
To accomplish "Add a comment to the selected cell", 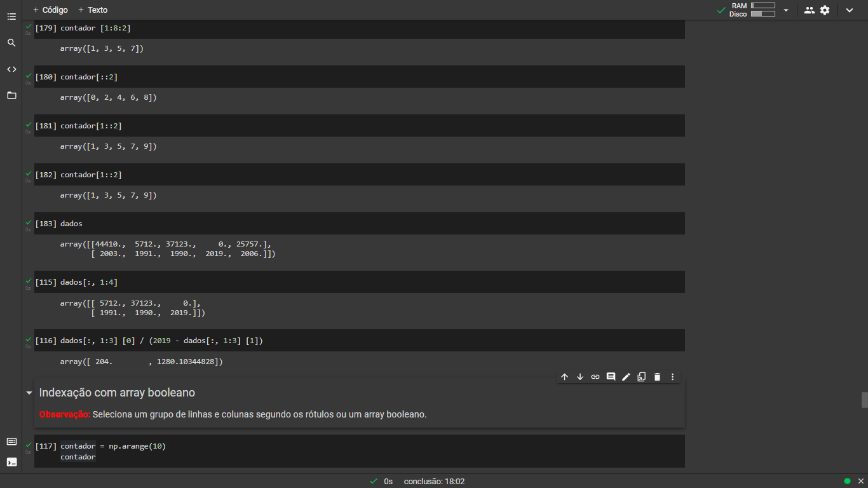I will [x=611, y=377].
